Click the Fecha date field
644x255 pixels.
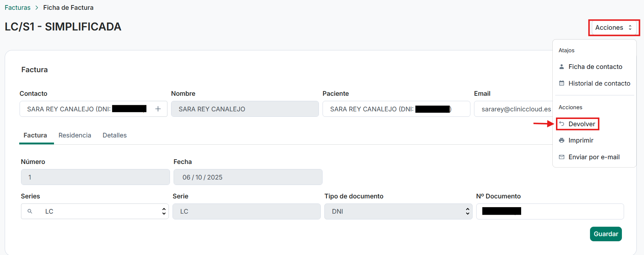(x=248, y=177)
